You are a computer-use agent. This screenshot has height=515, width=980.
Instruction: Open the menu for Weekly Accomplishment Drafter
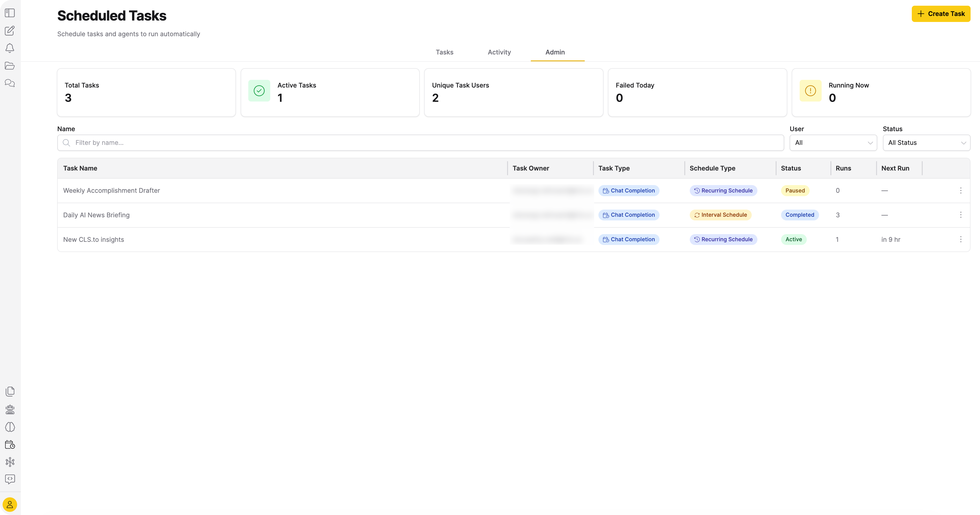pyautogui.click(x=961, y=190)
